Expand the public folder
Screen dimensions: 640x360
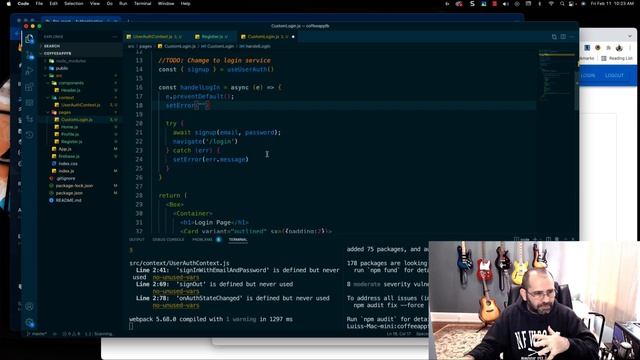[x=62, y=68]
